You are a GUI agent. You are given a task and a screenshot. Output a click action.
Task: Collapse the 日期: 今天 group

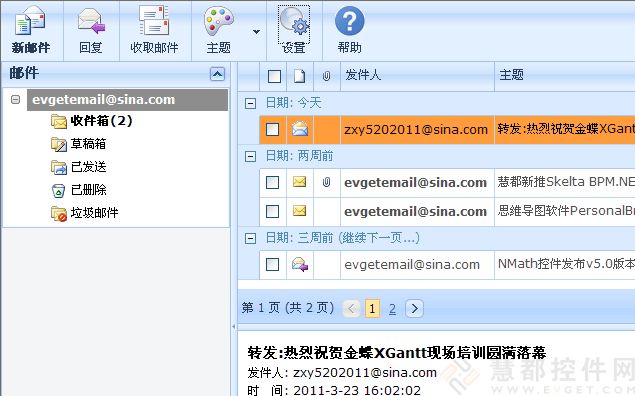250,104
